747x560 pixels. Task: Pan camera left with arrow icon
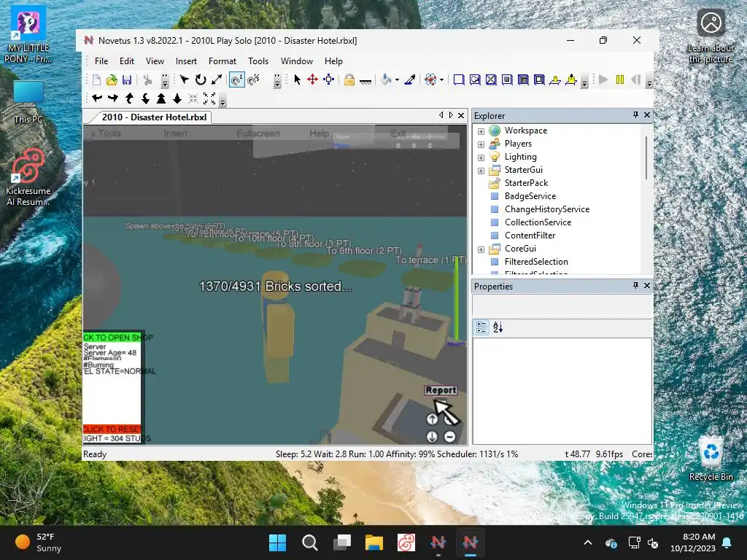pyautogui.click(x=97, y=98)
